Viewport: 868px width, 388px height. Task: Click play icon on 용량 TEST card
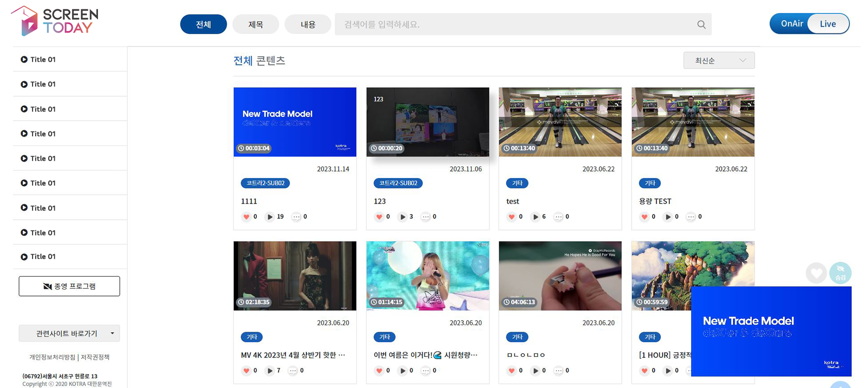[668, 217]
